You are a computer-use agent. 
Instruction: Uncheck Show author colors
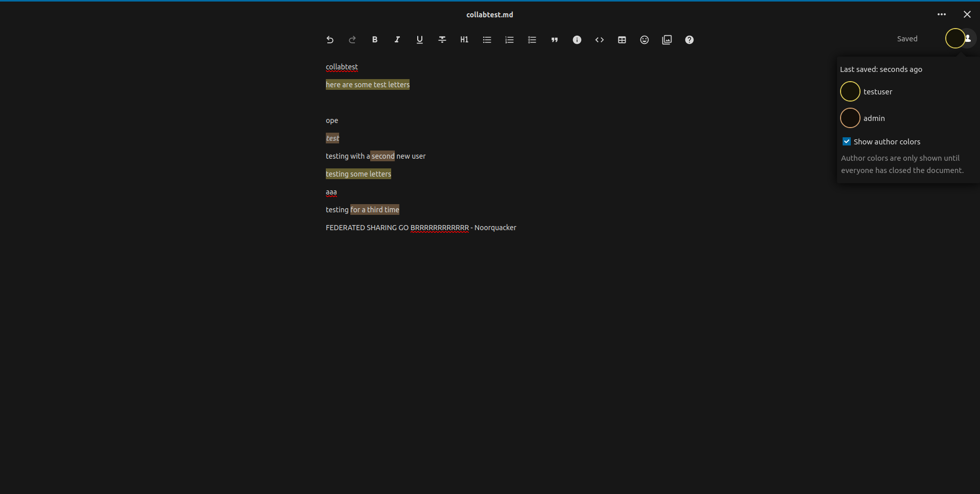click(846, 141)
